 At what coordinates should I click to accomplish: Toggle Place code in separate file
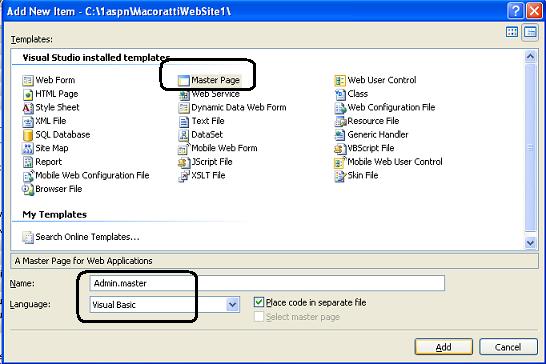pos(259,302)
